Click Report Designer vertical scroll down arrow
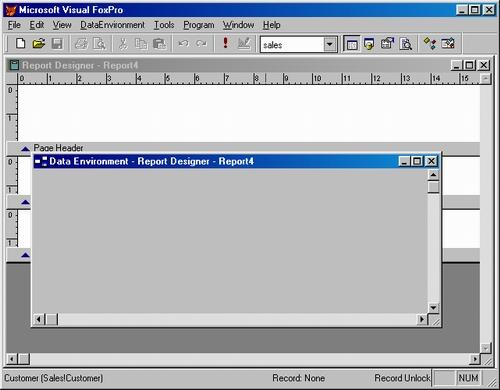Screen dimensions: 500x390 (485, 348)
